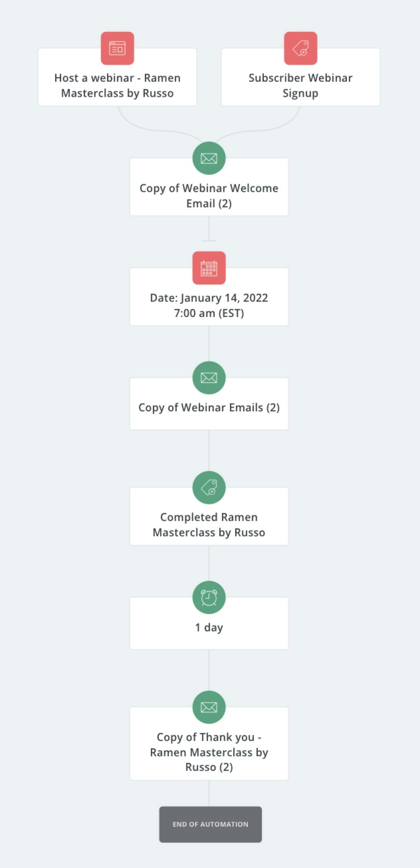The height and width of the screenshot is (868, 420).
Task: Click the envelope icon above Webinar Emails (2)
Action: [x=209, y=378]
